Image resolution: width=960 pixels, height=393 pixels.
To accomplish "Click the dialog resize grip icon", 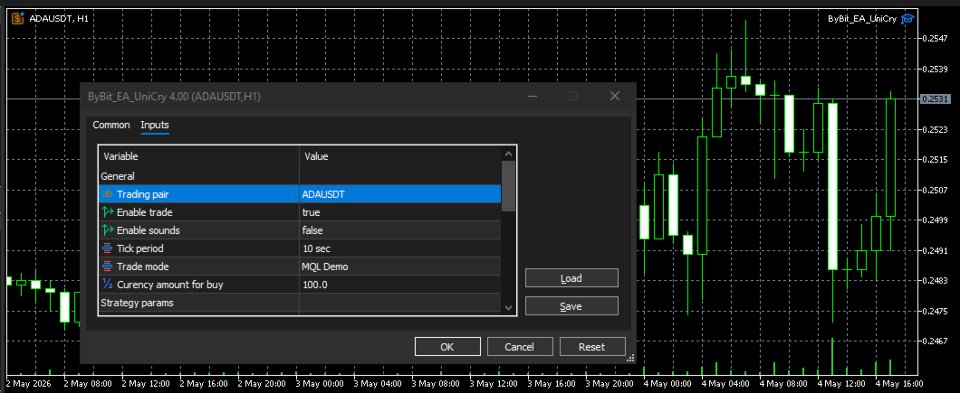I will (631, 358).
